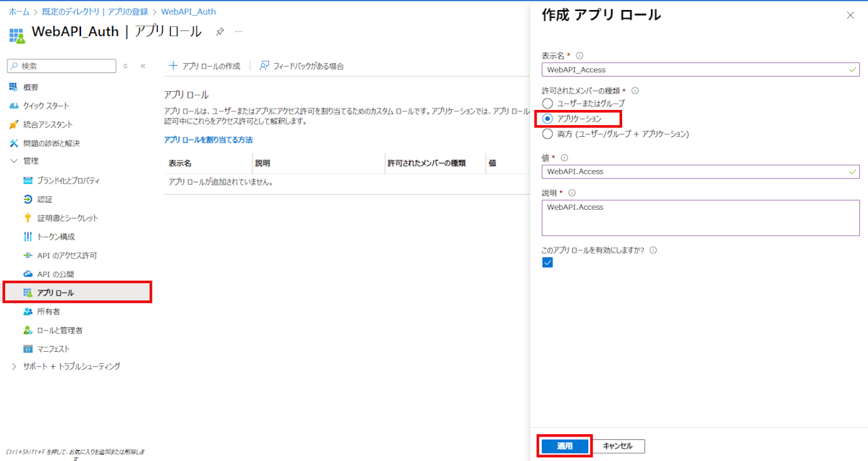Screen dimensions: 868x461
Task: Click info icon next to 表示名 label
Action: tap(579, 55)
